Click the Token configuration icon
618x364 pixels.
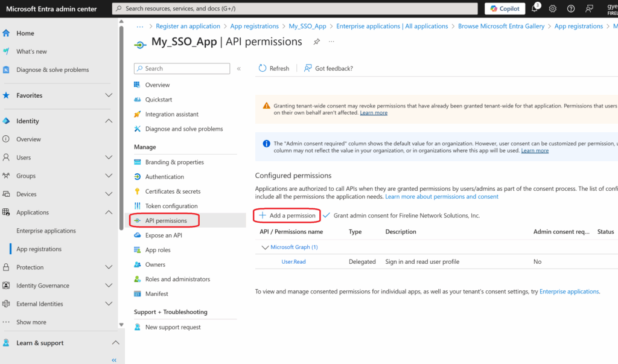[137, 206]
